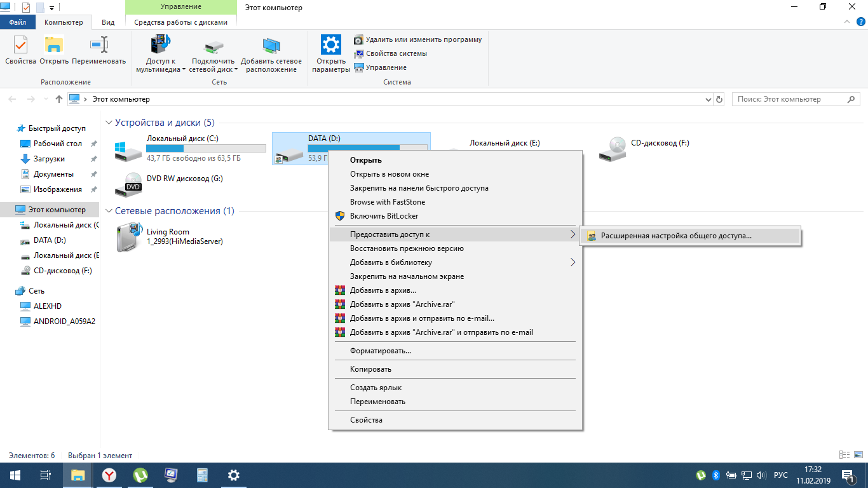This screenshot has width=868, height=488.
Task: Select Закрепить на начальном экране
Action: [x=455, y=276]
